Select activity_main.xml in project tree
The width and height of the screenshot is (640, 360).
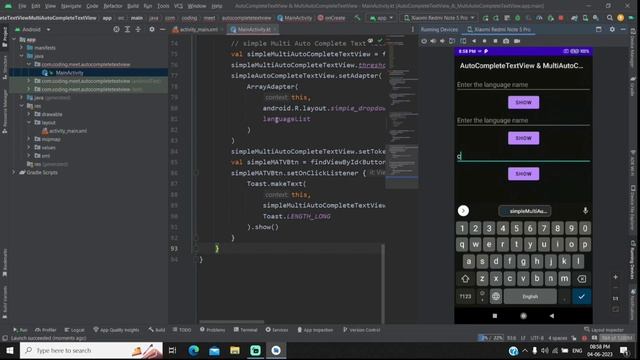click(x=67, y=131)
